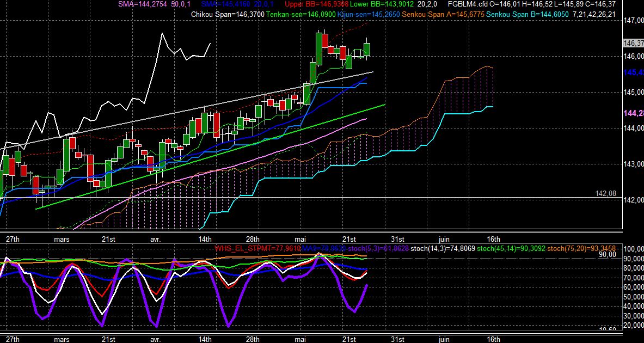Click the FGBLM4.cfd instrument quote text

pos(532,4)
